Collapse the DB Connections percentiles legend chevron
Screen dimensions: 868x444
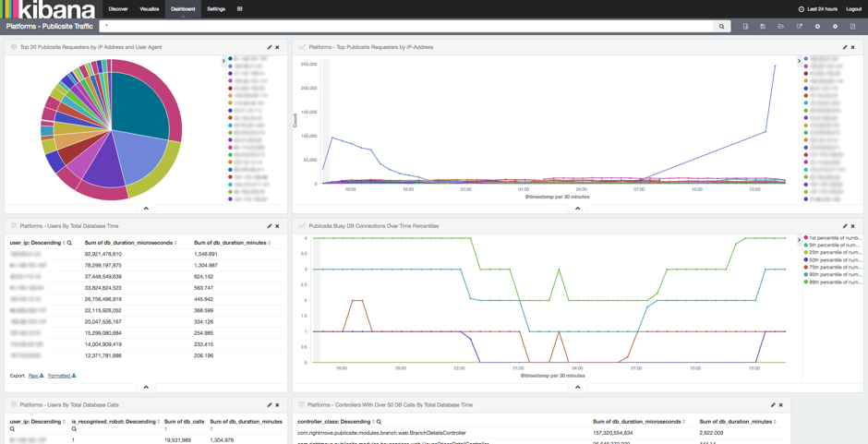799,239
